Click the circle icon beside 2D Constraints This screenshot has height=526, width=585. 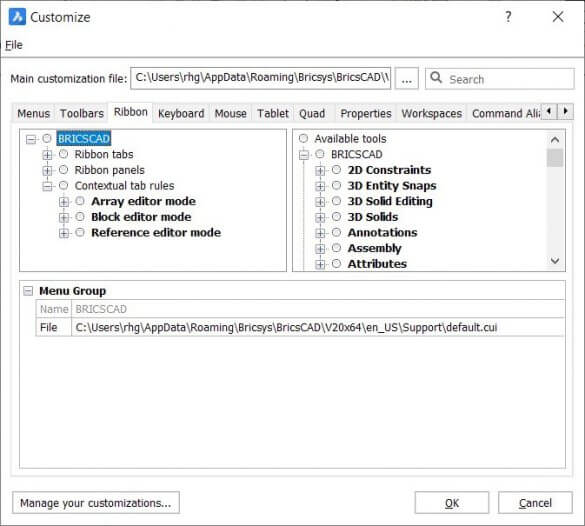(337, 170)
